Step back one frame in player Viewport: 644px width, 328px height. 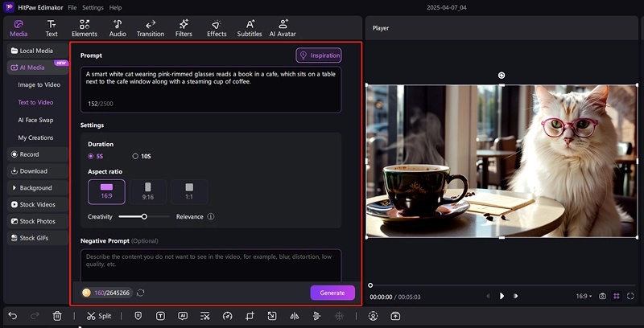click(488, 296)
